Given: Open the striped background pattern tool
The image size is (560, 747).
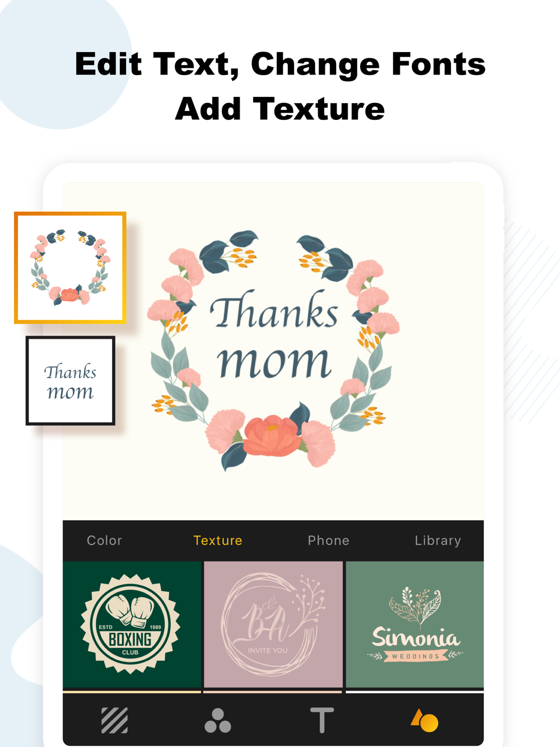Looking at the screenshot, I should (115, 720).
